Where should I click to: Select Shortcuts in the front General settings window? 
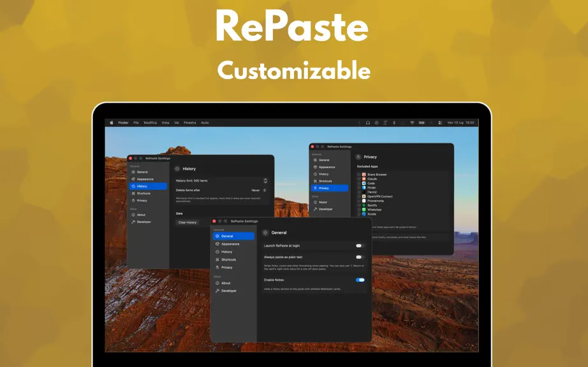tap(233, 259)
